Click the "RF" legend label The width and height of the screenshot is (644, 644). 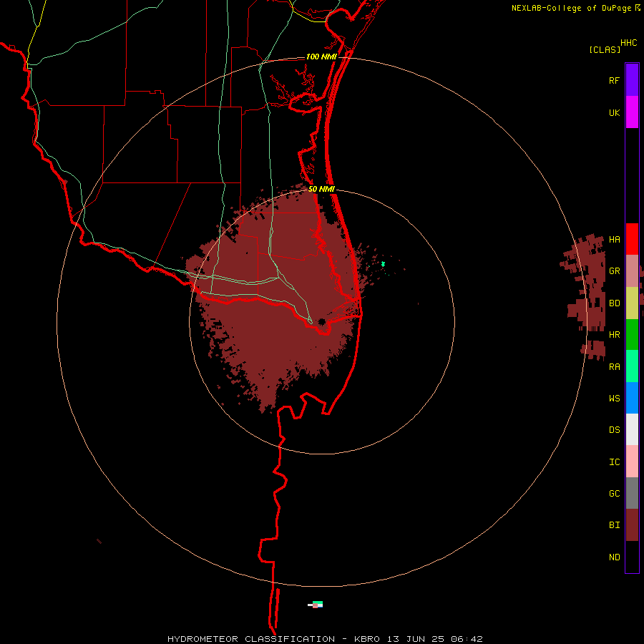click(614, 80)
